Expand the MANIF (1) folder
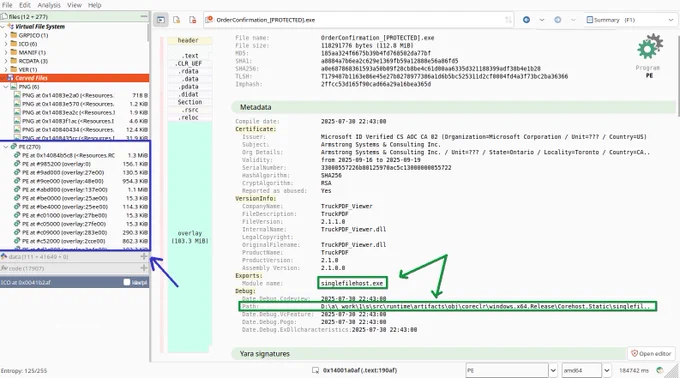 [6, 52]
